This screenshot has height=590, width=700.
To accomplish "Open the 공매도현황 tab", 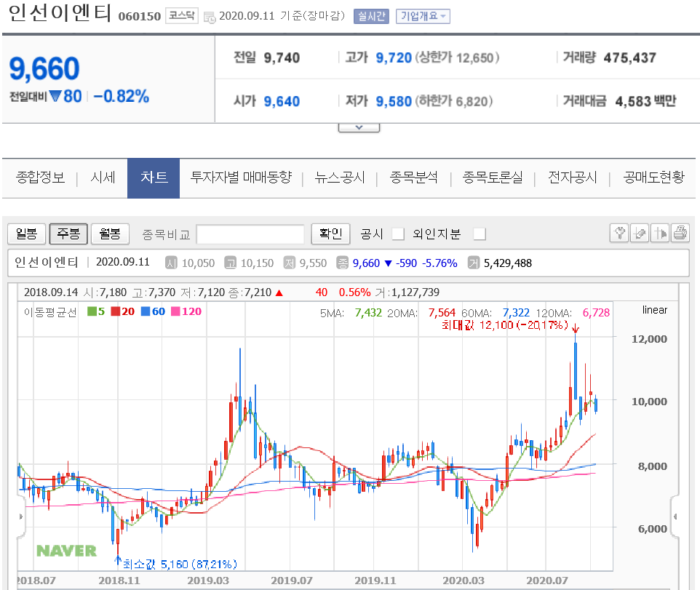I will coord(653,178).
